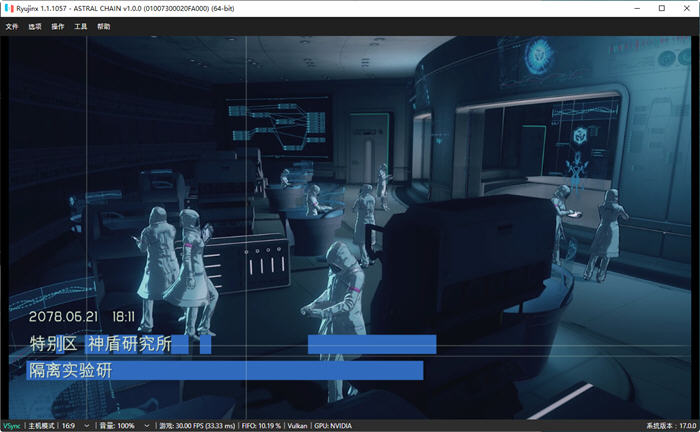Click the Ryujinx app icon in title bar
700x432 pixels.
[x=9, y=8]
